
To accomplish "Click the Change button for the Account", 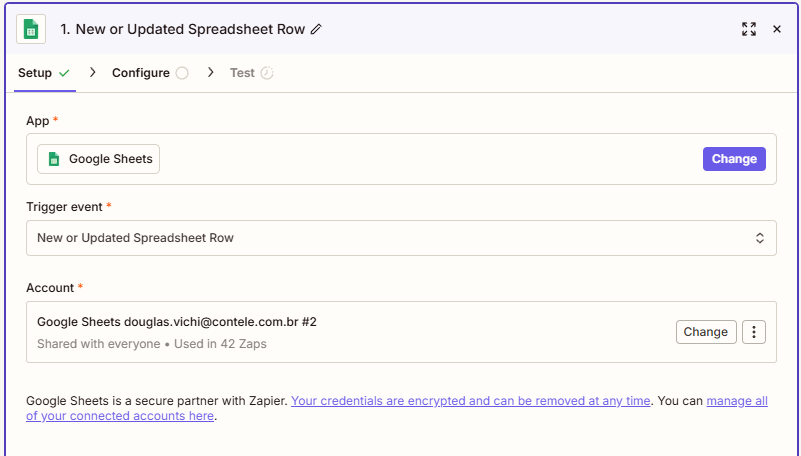I will (x=706, y=332).
